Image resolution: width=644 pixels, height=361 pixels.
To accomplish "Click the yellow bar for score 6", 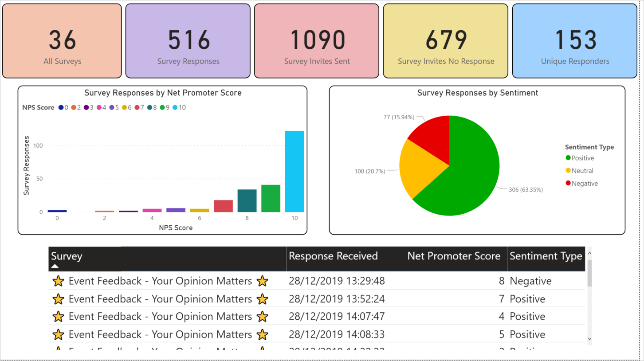I will click(x=200, y=210).
